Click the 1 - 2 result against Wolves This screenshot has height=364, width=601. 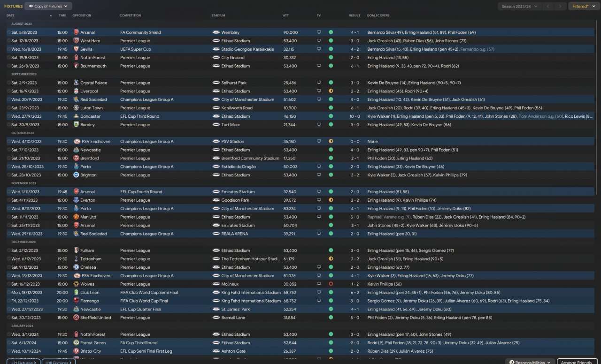pyautogui.click(x=354, y=284)
